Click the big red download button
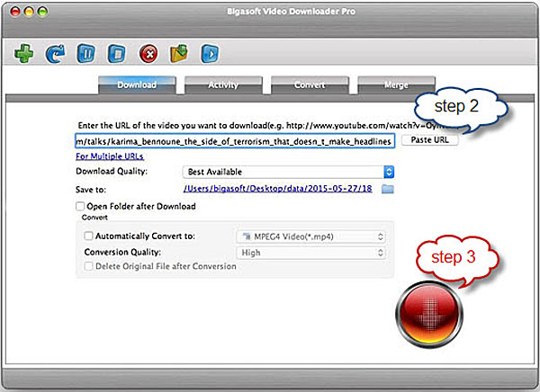The image size is (540, 392). 429,313
